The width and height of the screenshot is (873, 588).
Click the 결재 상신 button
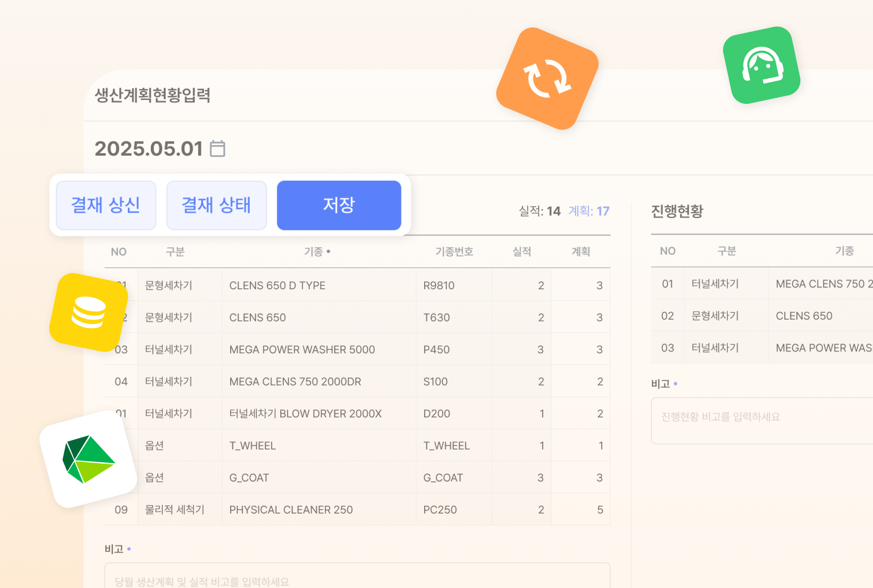106,205
